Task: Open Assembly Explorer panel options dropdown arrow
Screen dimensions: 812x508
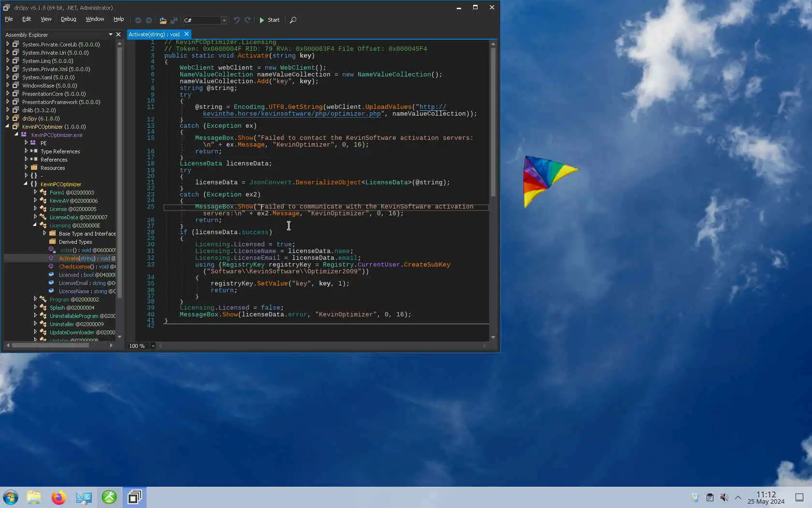Action: tap(111, 35)
